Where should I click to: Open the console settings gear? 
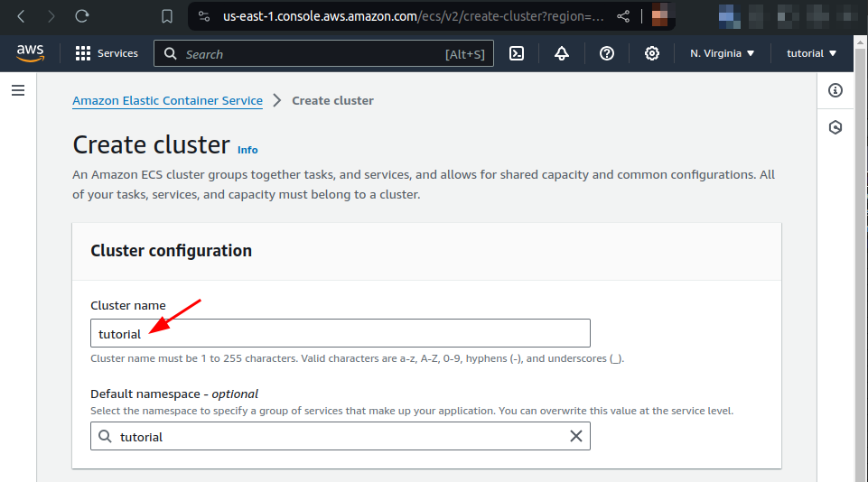(x=651, y=53)
